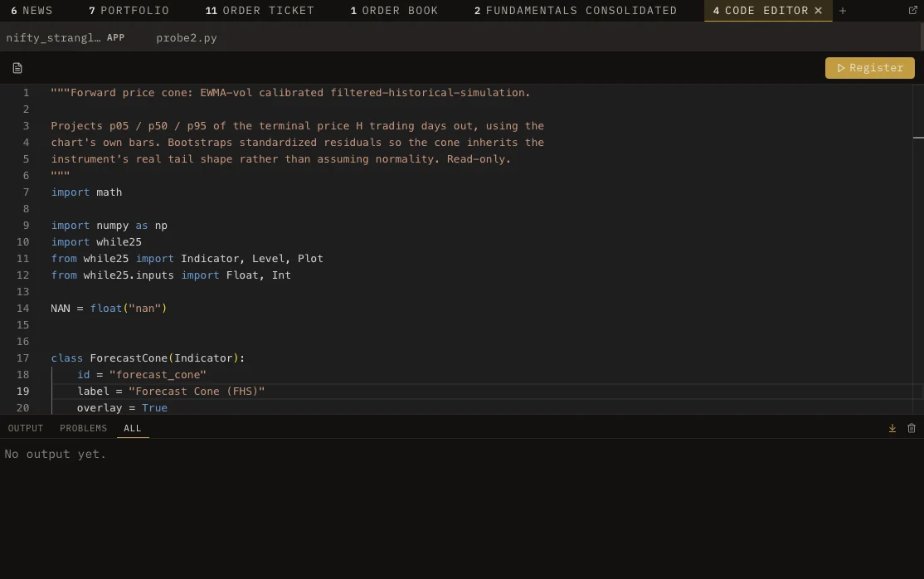Download the output log
This screenshot has width=924, height=579.
892,428
